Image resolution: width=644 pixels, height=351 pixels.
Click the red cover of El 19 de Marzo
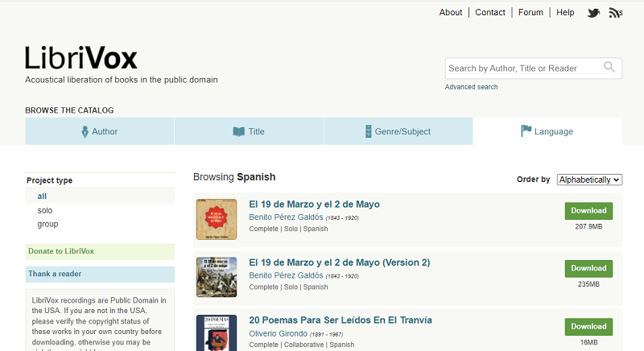point(217,219)
